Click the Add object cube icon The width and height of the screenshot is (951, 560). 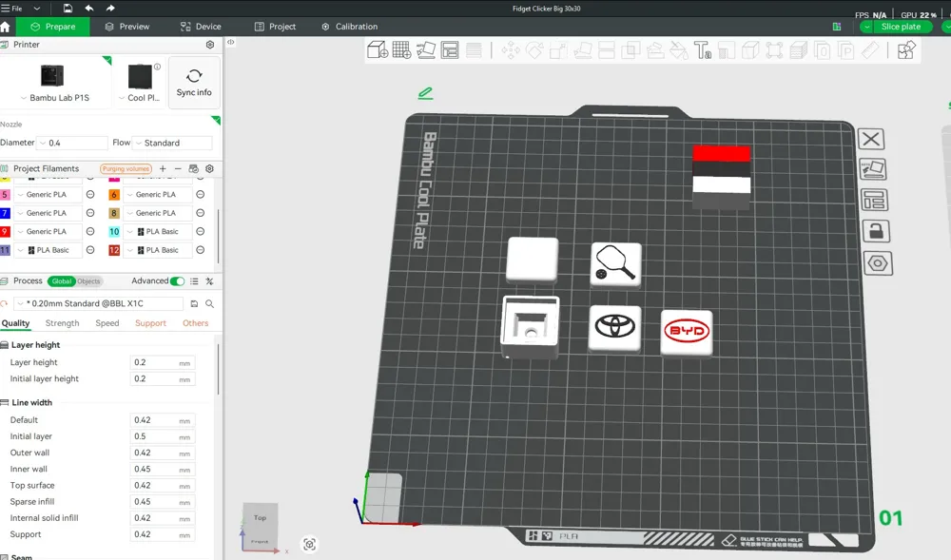click(378, 50)
